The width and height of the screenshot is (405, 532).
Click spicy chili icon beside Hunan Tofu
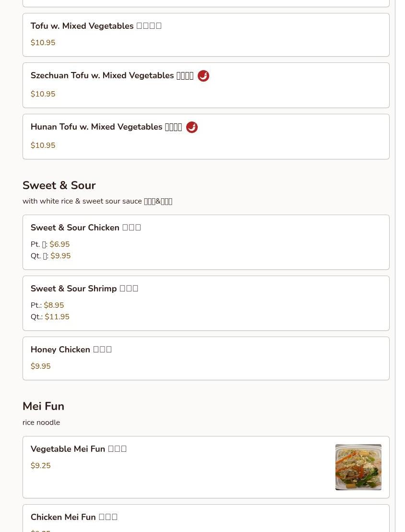tap(192, 127)
